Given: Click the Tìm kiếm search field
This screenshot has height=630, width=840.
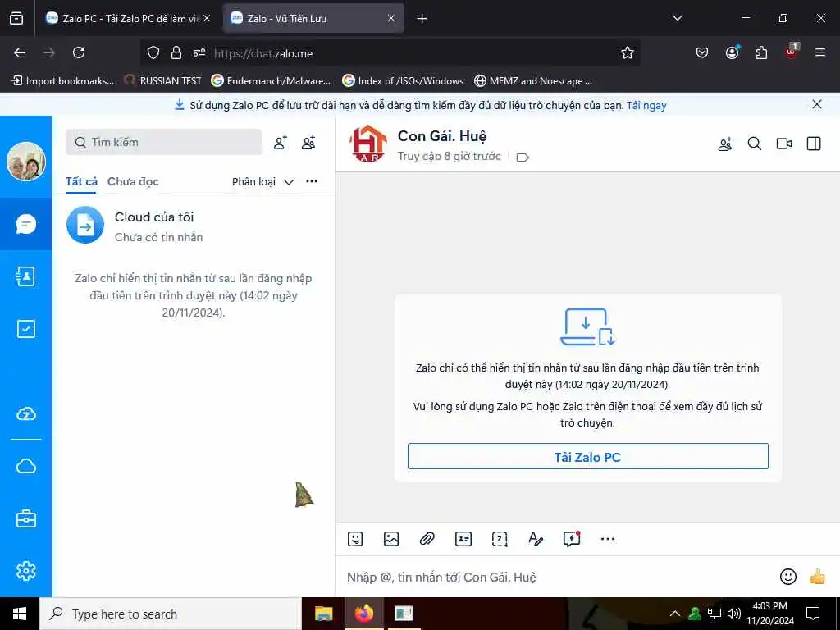Looking at the screenshot, I should pyautogui.click(x=164, y=142).
